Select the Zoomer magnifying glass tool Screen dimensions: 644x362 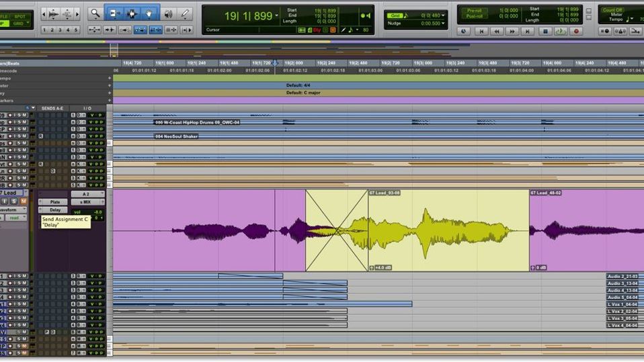95,13
